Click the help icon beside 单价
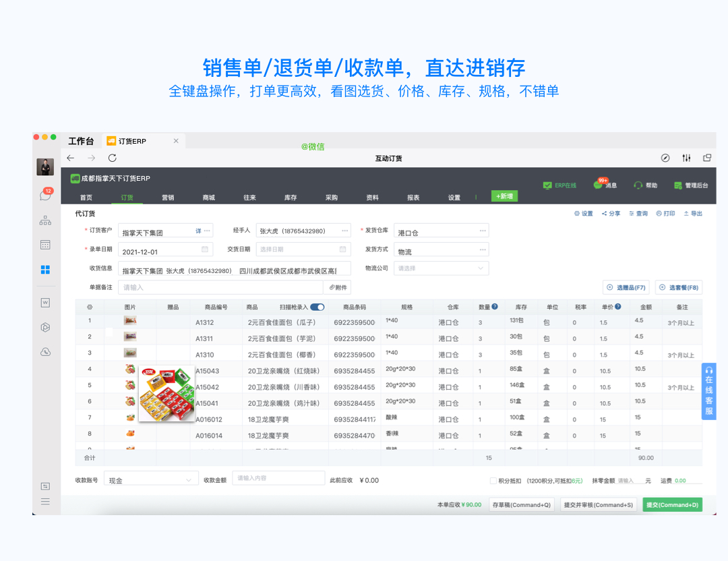728x561 pixels. [x=618, y=307]
